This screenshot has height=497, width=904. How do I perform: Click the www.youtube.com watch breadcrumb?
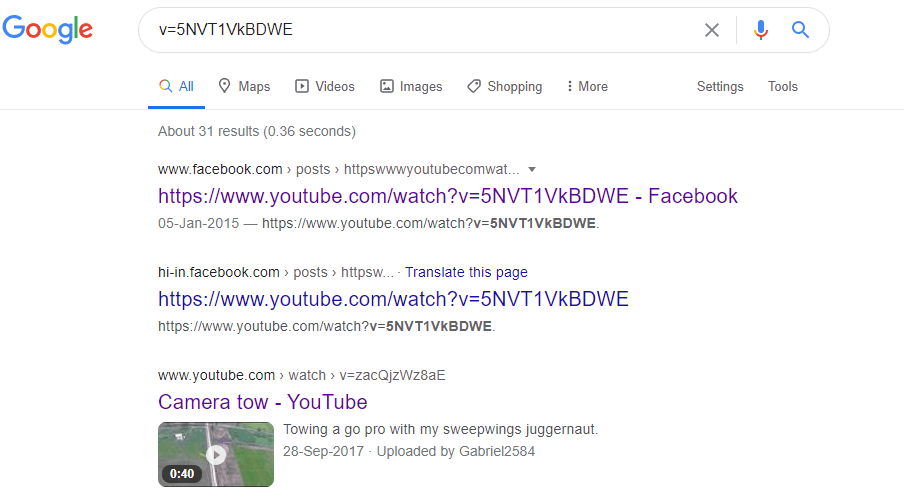[302, 375]
